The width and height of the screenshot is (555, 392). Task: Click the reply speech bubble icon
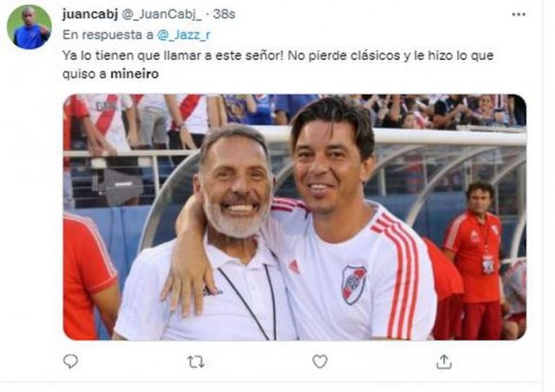point(70,362)
